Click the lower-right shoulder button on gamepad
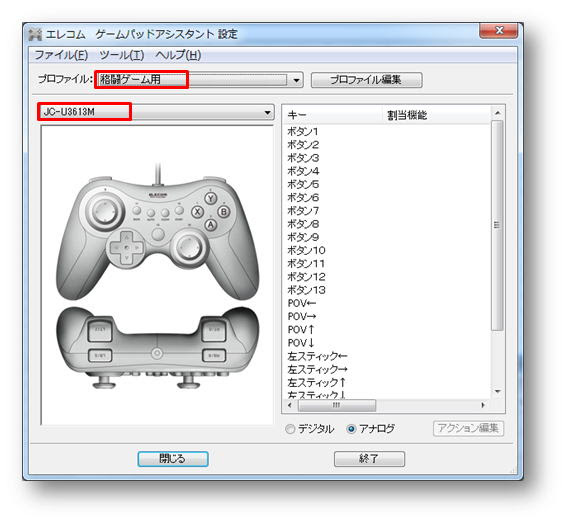Image resolution: width=566 pixels, height=523 pixels. pos(214,356)
